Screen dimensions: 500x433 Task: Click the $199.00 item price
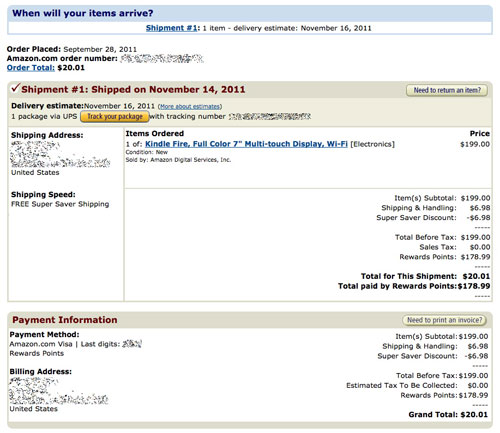point(475,144)
